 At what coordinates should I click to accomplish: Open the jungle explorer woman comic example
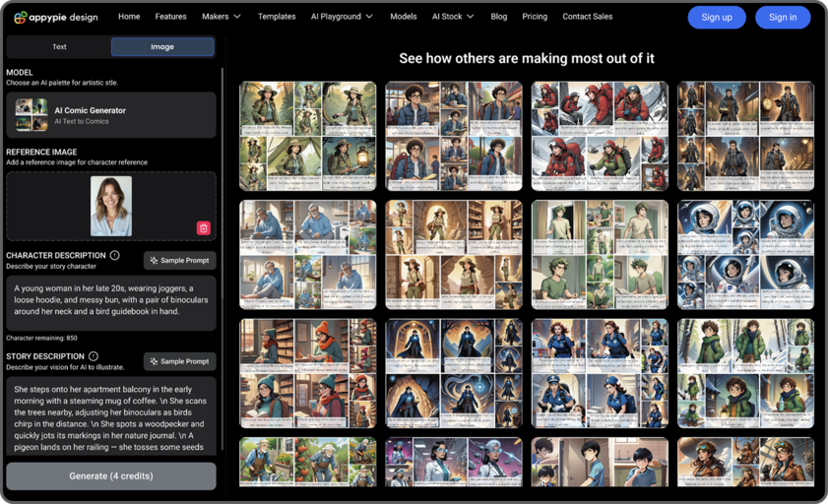pos(308,136)
